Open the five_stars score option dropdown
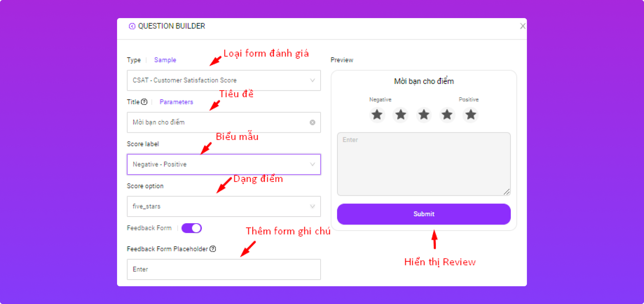 pyautogui.click(x=224, y=206)
